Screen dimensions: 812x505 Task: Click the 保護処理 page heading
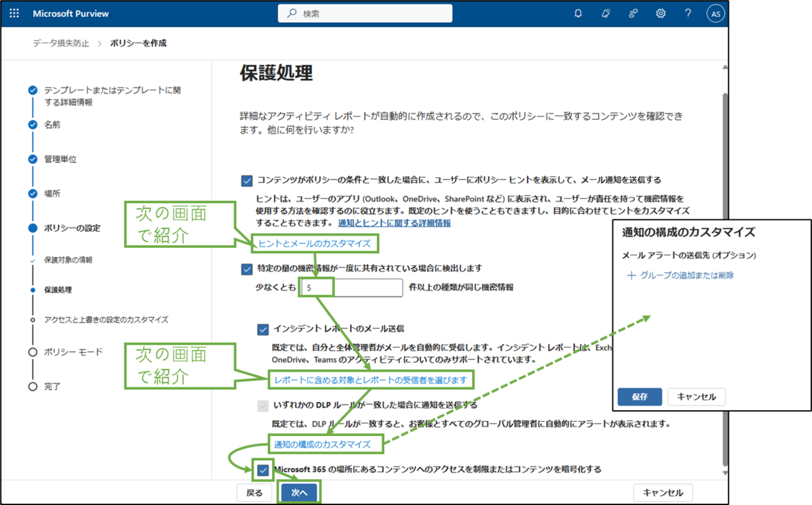(276, 74)
